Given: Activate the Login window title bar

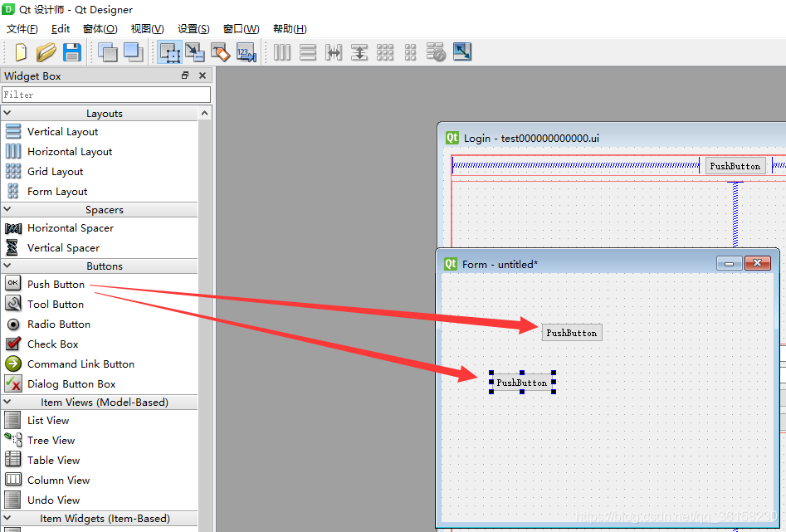Looking at the screenshot, I should click(x=612, y=138).
